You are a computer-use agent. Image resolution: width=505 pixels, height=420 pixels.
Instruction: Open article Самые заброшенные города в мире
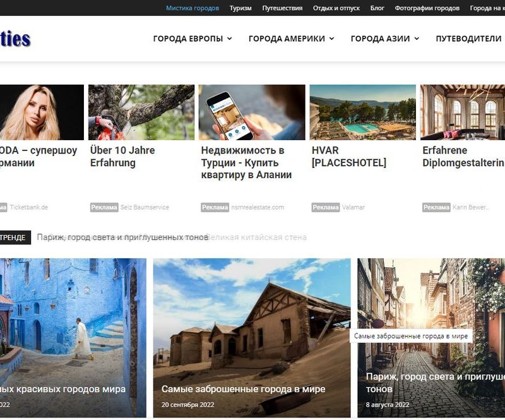tap(244, 390)
